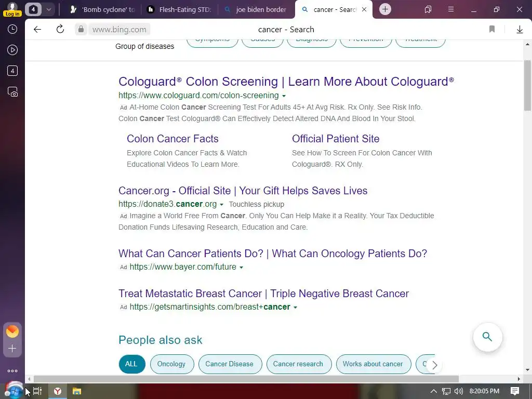Click the horizontal scrollbar thumb
Viewport: 532px width, 399px height.
[246, 379]
